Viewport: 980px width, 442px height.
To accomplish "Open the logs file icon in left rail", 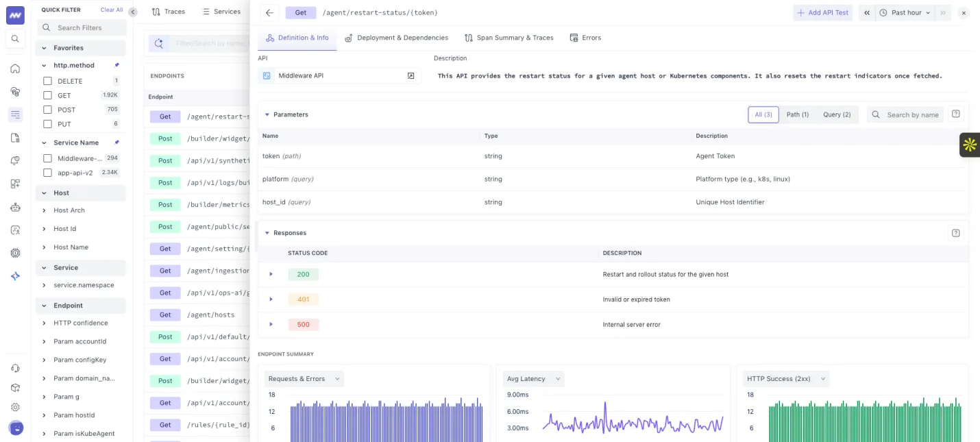I will pyautogui.click(x=15, y=138).
